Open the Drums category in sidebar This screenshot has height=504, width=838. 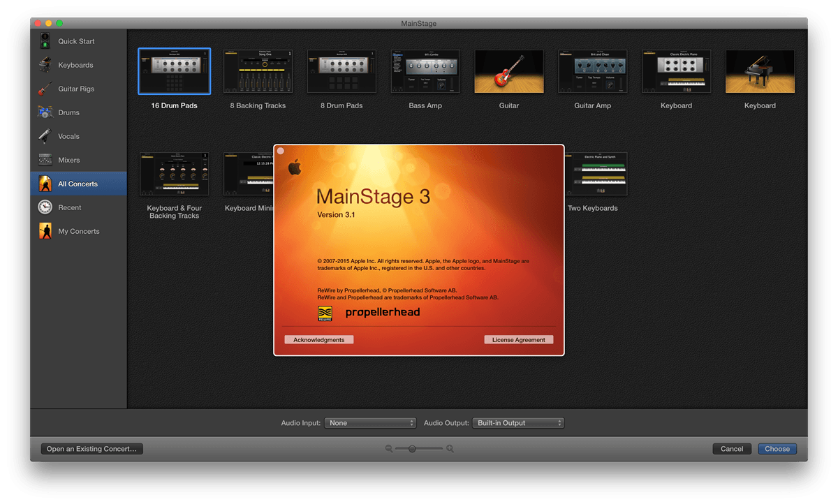point(78,112)
